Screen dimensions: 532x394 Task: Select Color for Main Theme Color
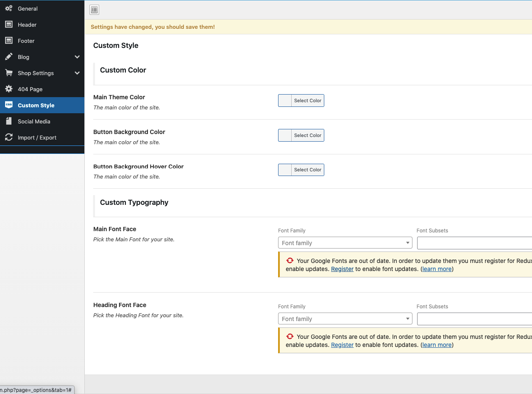pos(307,101)
